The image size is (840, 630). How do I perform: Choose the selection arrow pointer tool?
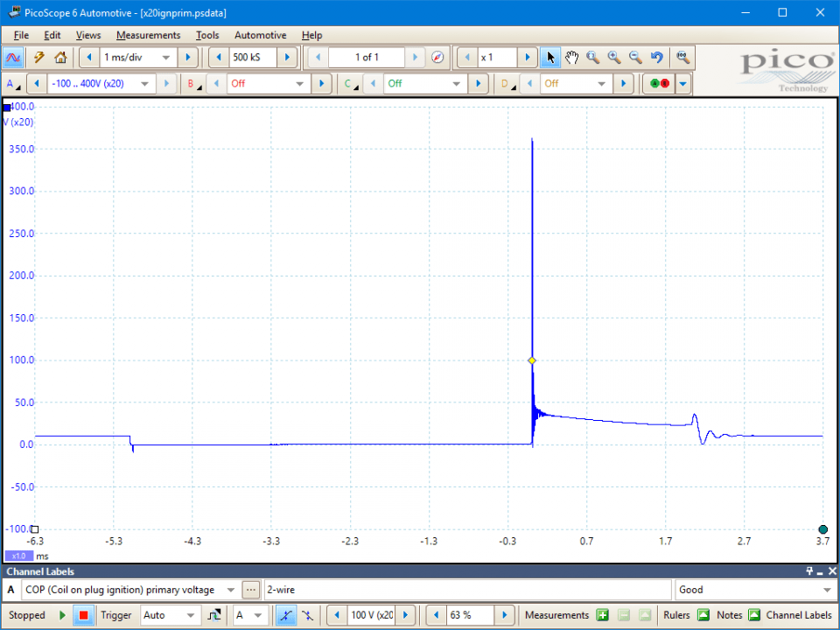pyautogui.click(x=550, y=58)
